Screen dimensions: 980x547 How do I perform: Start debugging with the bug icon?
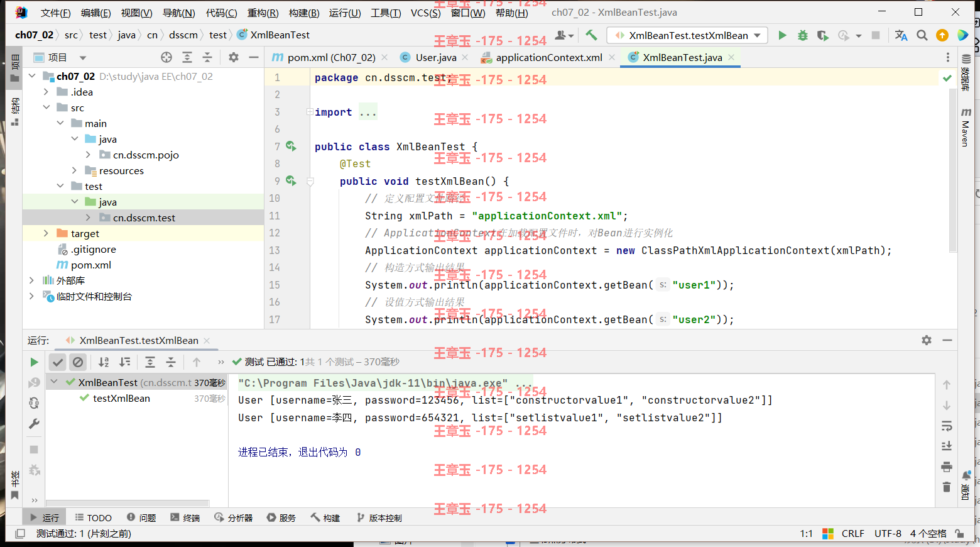(802, 35)
